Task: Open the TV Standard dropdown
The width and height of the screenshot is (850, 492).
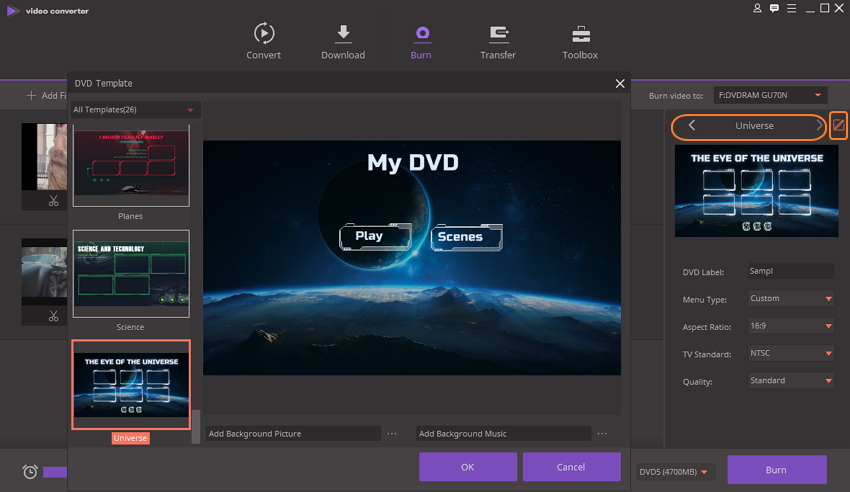Action: (790, 353)
